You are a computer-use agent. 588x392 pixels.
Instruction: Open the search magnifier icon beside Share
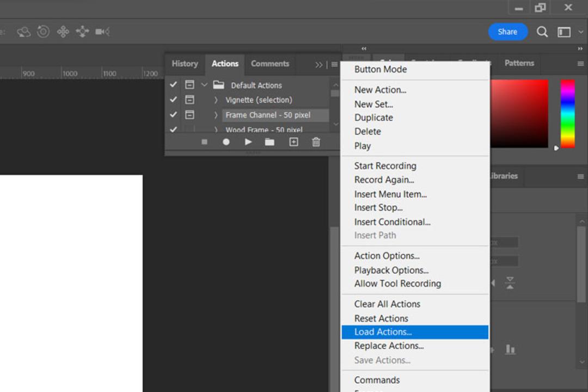tap(542, 32)
